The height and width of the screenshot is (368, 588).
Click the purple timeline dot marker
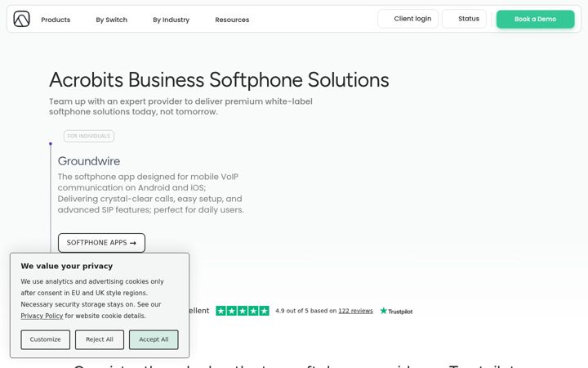[x=51, y=144]
